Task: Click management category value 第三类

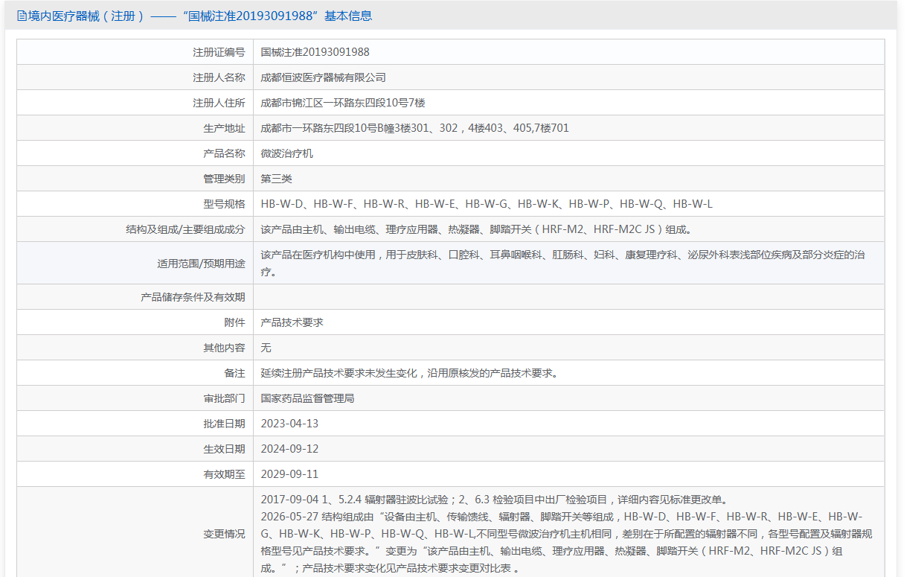Action: click(x=276, y=179)
